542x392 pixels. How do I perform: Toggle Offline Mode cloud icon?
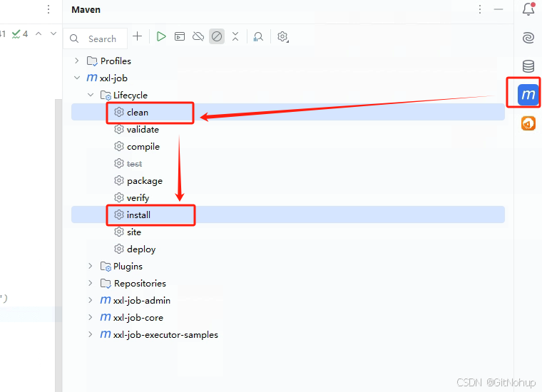[x=198, y=36]
